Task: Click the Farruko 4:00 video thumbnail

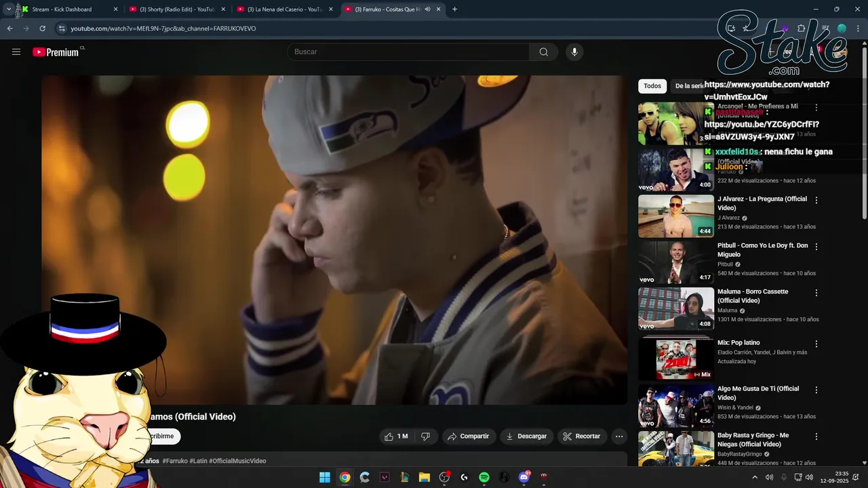Action: (676, 170)
